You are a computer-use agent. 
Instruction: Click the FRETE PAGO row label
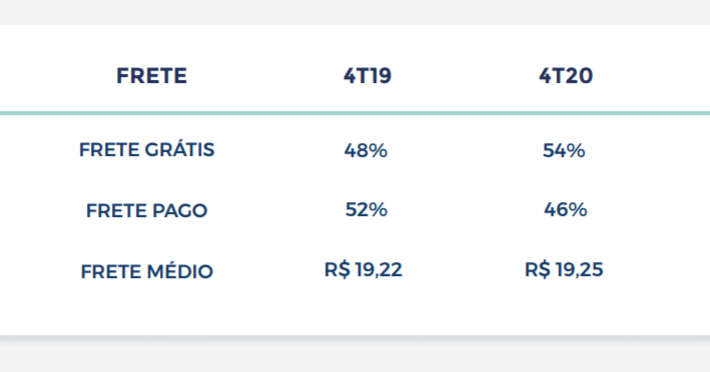(147, 210)
